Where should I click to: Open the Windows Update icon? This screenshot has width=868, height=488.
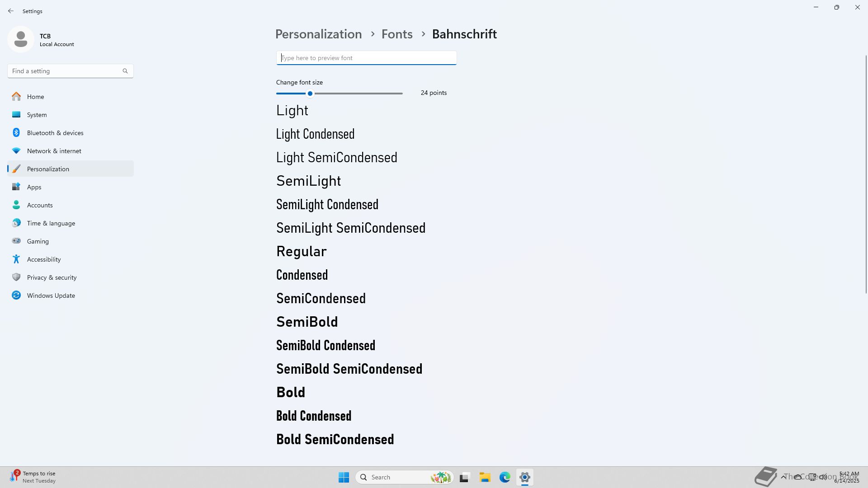coord(16,295)
